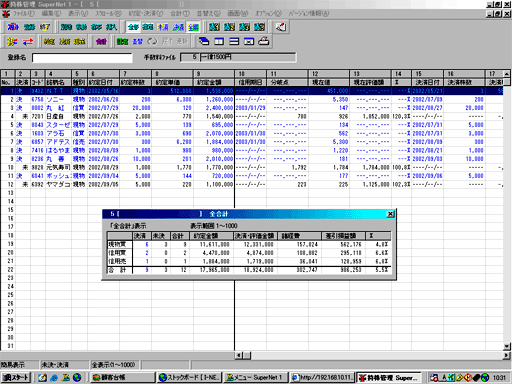Open the 編集(E) menu
The image size is (512, 384).
tap(51, 14)
